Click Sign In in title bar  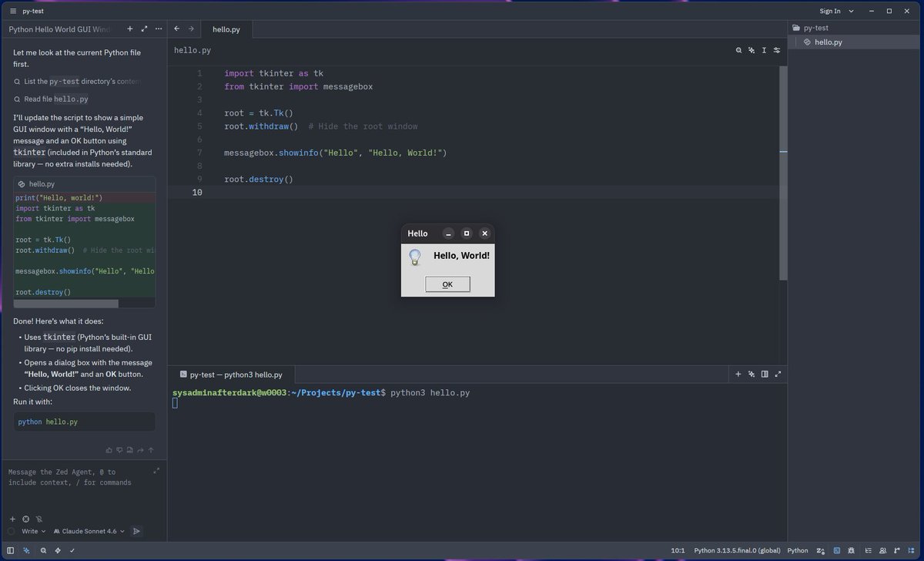[x=830, y=11]
